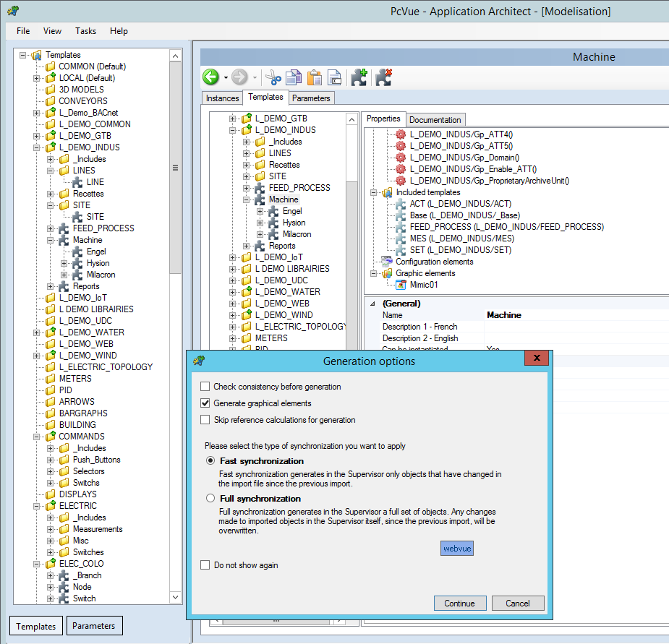Click the Add template puzzle icon
Viewport: 669px width, 644px height.
pyautogui.click(x=359, y=77)
